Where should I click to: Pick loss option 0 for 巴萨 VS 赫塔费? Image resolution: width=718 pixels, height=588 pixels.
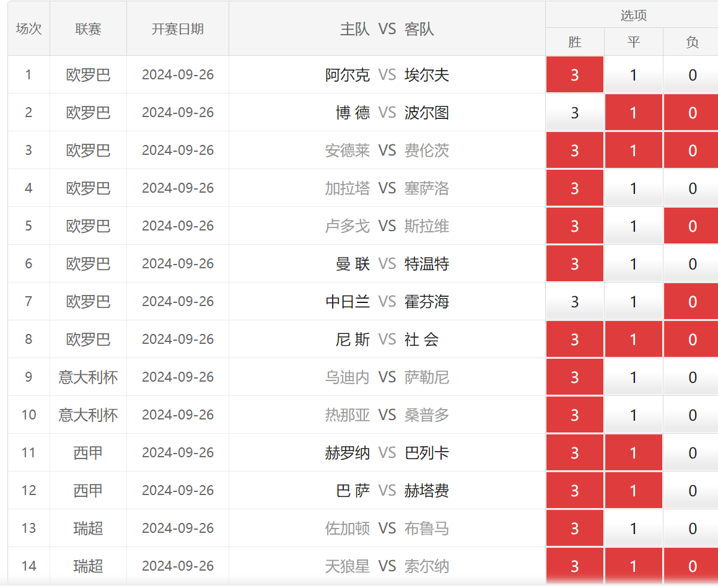[x=691, y=491]
